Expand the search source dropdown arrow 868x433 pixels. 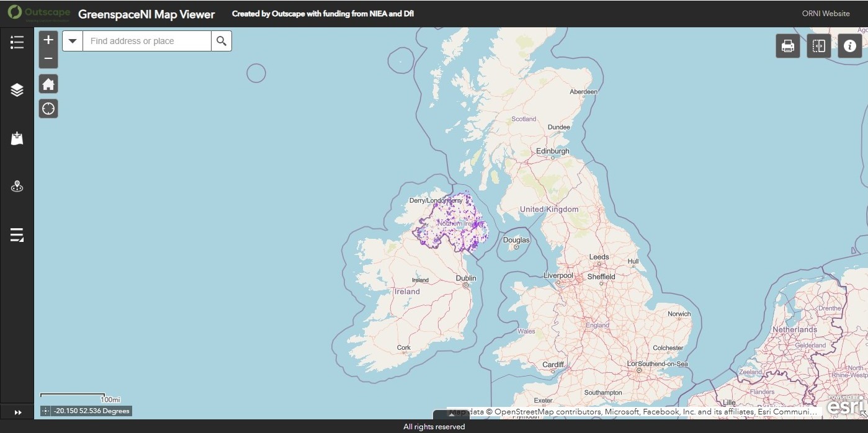(x=73, y=41)
